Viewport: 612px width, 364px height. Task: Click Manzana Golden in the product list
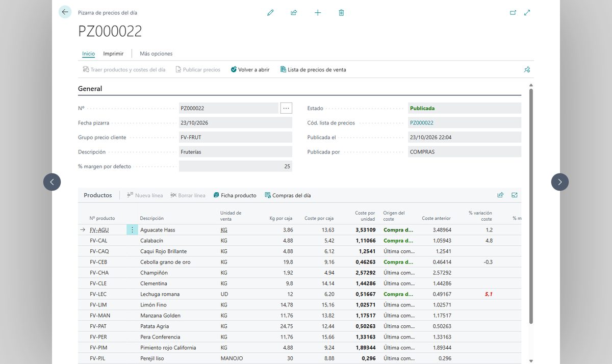click(x=161, y=316)
